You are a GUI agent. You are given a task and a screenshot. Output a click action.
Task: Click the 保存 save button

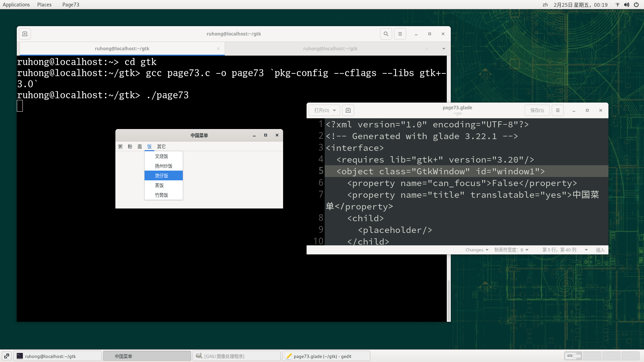coord(537,110)
